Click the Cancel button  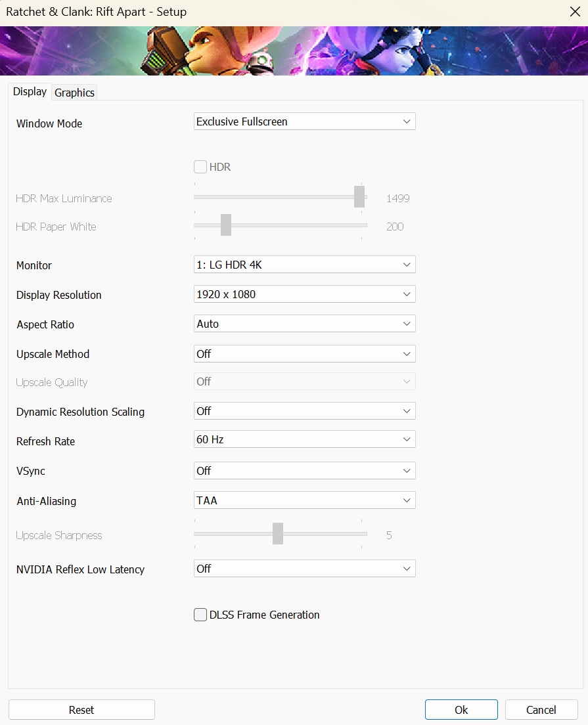point(541,710)
